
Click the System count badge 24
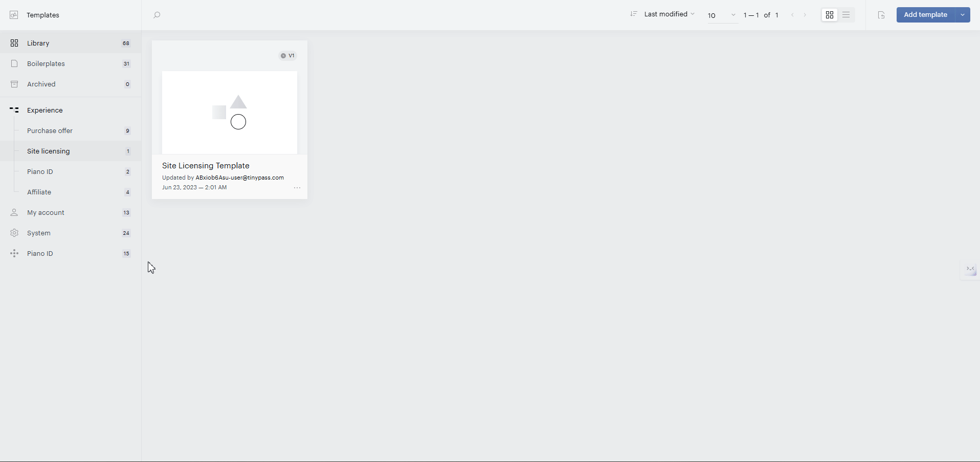click(126, 233)
